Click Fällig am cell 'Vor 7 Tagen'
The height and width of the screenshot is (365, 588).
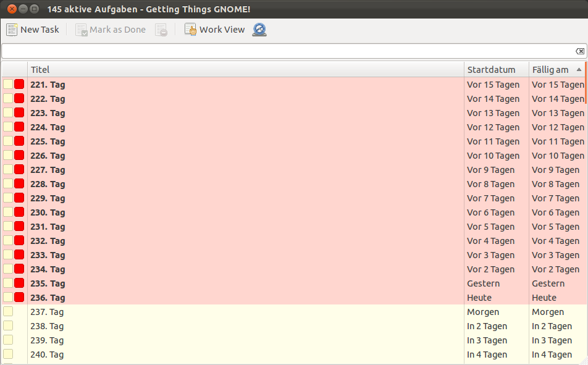[556, 198]
